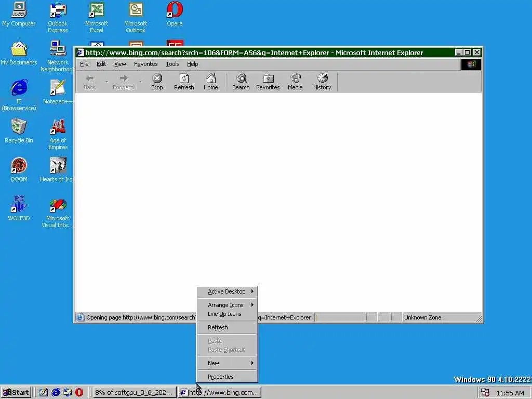The height and width of the screenshot is (399, 532).
Task: Click the greyed-out Back button
Action: 89,82
